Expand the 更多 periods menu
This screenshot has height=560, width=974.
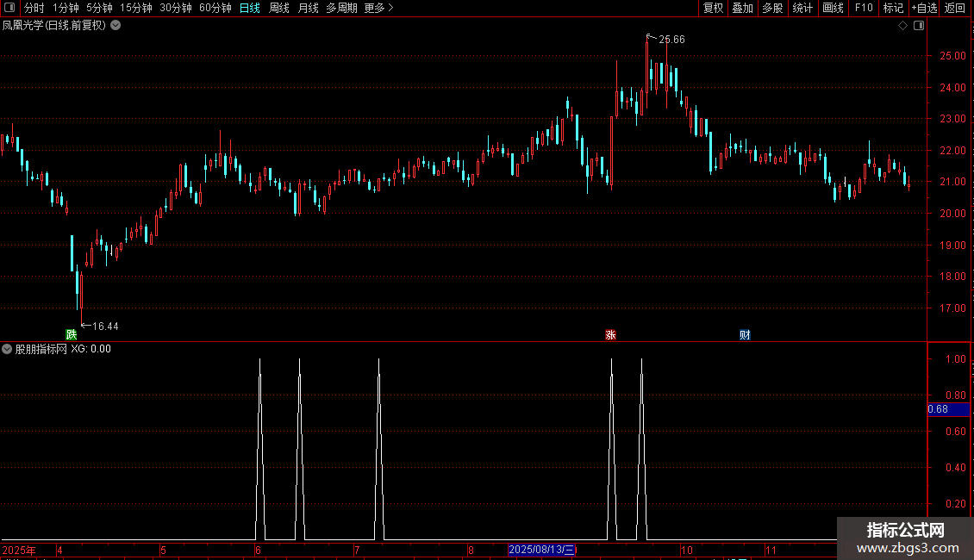379,8
